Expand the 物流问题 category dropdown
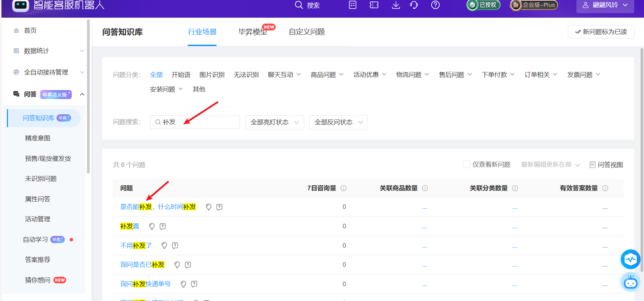 pos(413,75)
